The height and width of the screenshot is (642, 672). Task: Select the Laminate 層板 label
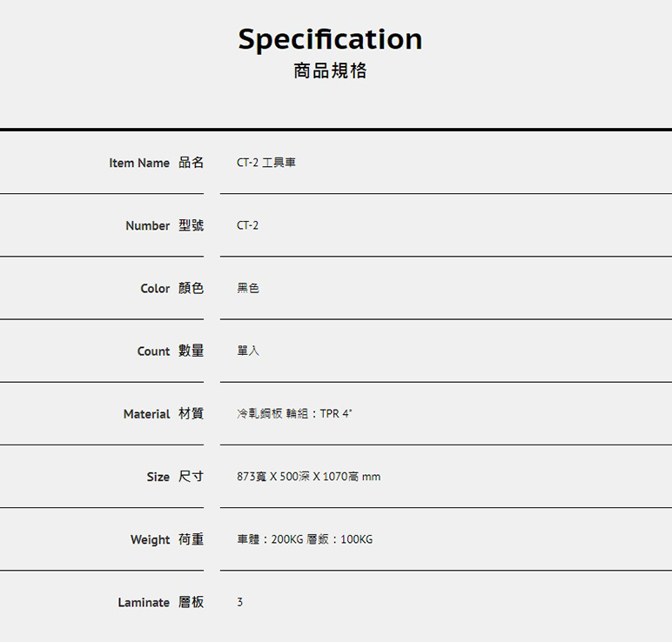161,602
